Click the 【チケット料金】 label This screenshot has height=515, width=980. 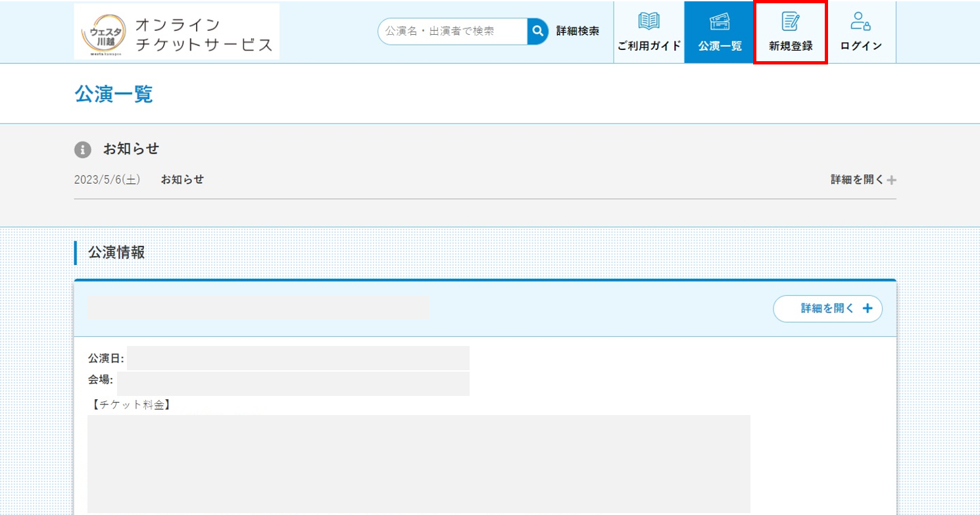[130, 405]
